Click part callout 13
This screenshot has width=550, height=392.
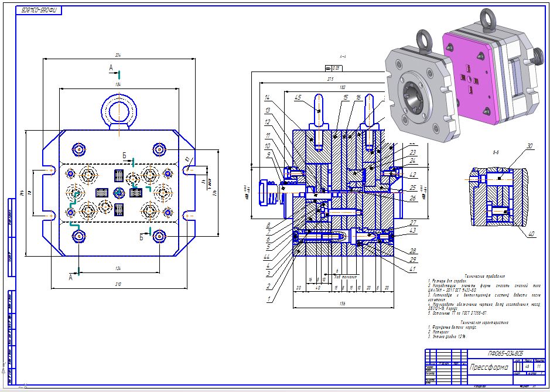[x=268, y=111]
